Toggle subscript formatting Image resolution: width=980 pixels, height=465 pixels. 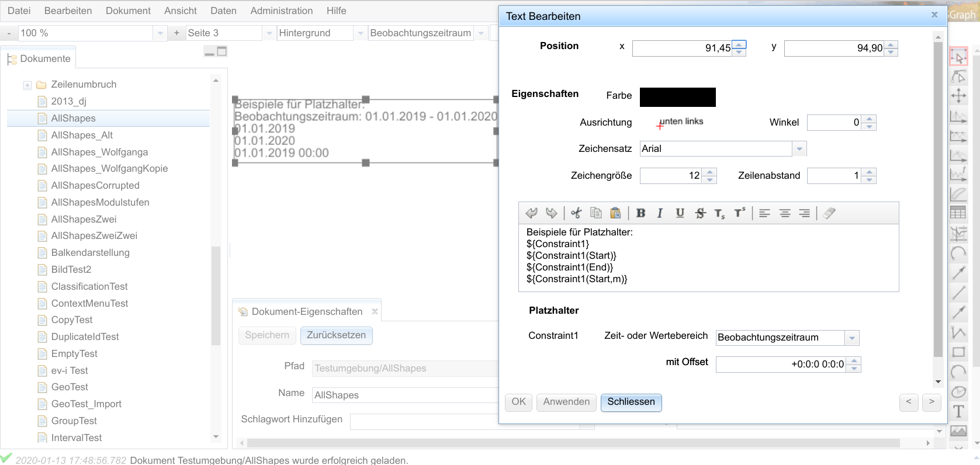(719, 214)
